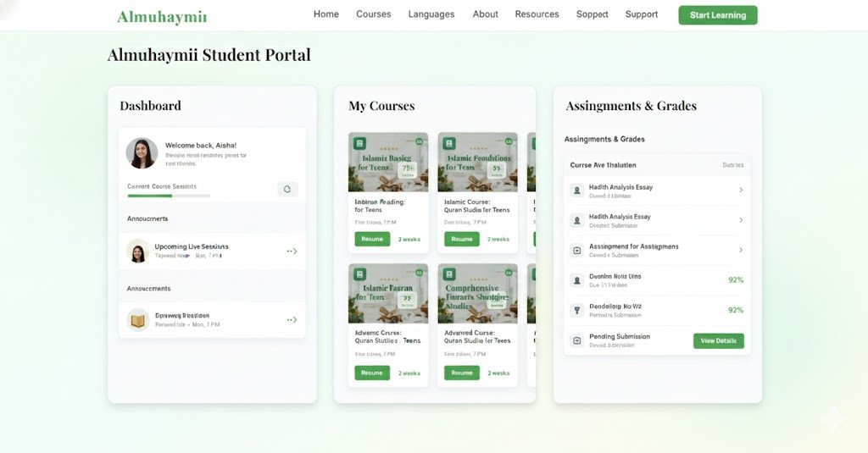Open Aisha's profile photo in the welcome card
Screen dimensions: 868x453
142,153
